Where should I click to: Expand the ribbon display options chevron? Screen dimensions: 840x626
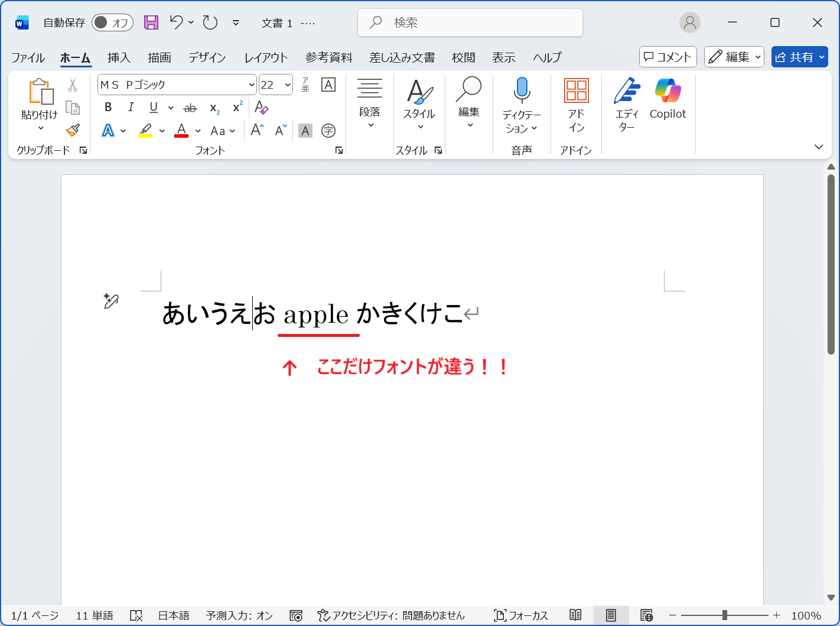pyautogui.click(x=819, y=147)
